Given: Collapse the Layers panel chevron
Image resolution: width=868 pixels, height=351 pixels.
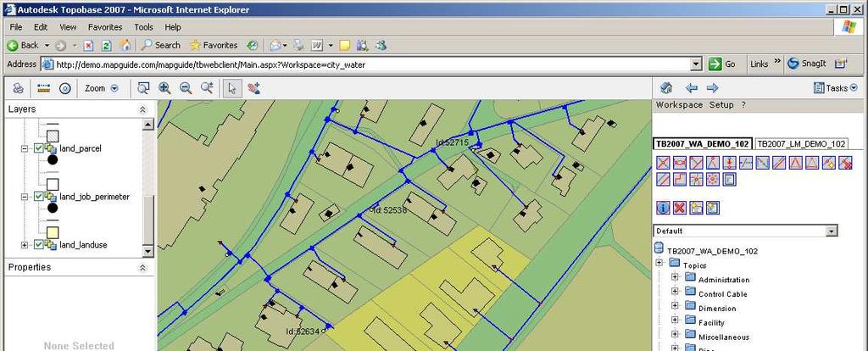Looking at the screenshot, I should (142, 109).
